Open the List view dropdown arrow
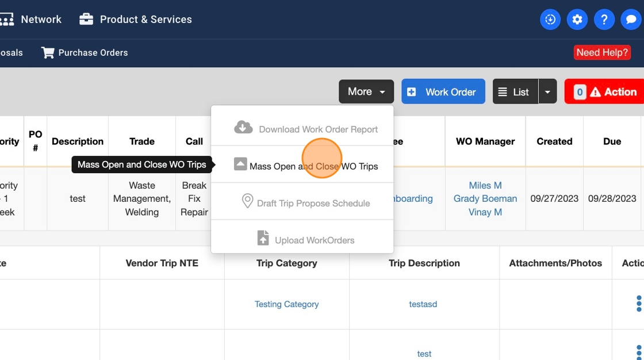 point(547,91)
